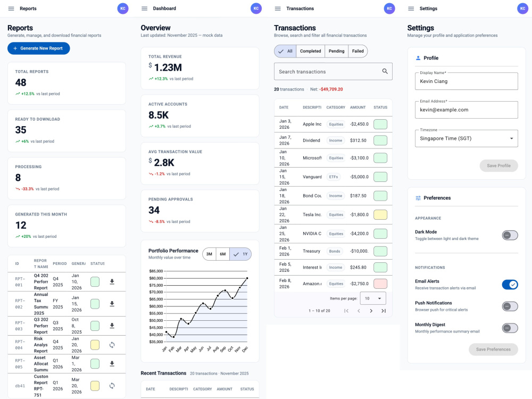
Task: Open hamburger menu in Settings panel
Action: pyautogui.click(x=411, y=9)
